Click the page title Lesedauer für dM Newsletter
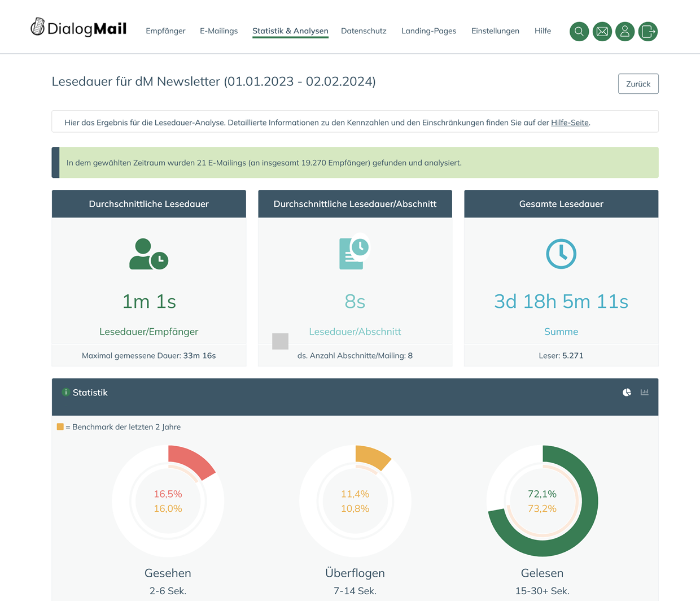Image resolution: width=700 pixels, height=601 pixels. (213, 81)
